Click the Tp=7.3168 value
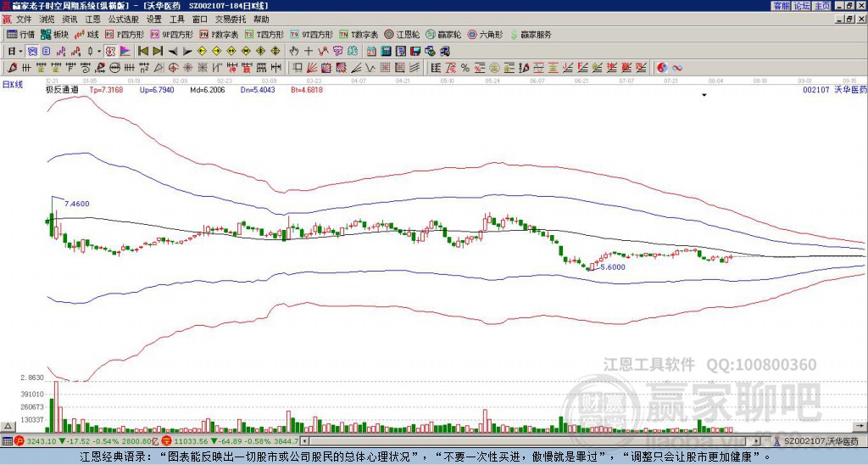 tap(106, 90)
